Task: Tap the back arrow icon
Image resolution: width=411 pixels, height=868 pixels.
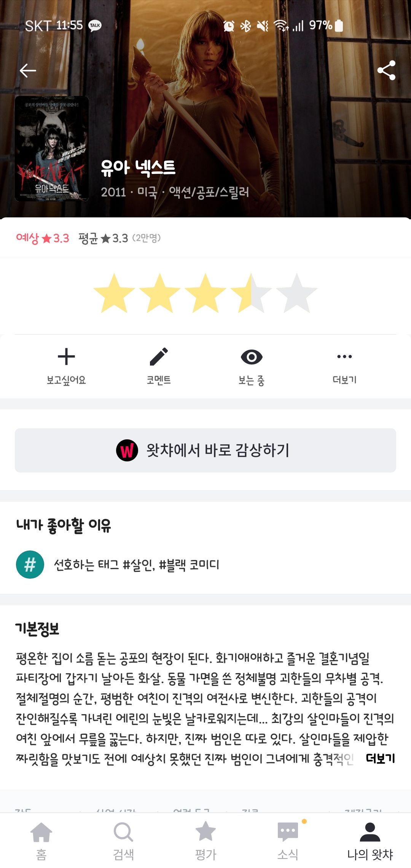Action: pos(28,70)
